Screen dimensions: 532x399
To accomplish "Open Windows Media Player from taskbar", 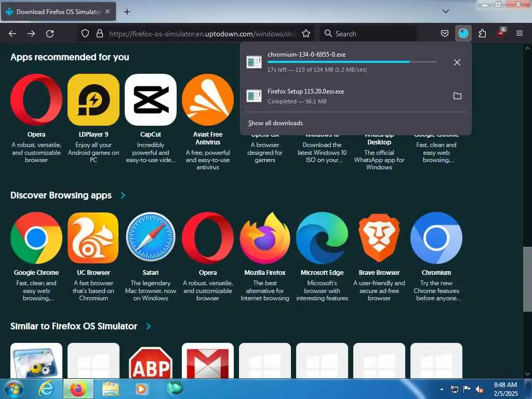I will point(141,389).
